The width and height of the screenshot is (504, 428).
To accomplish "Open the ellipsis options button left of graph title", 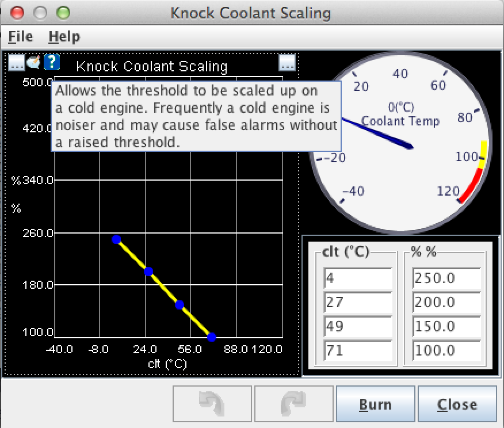I will tap(16, 62).
